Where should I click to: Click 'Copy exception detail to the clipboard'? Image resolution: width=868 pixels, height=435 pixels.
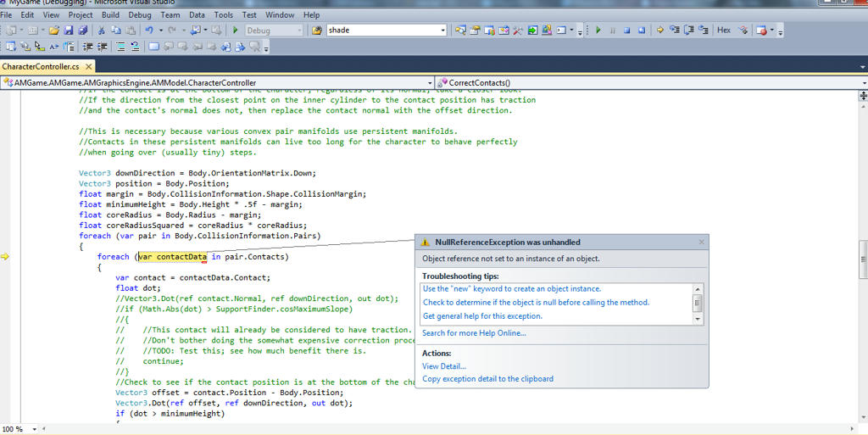(x=487, y=379)
